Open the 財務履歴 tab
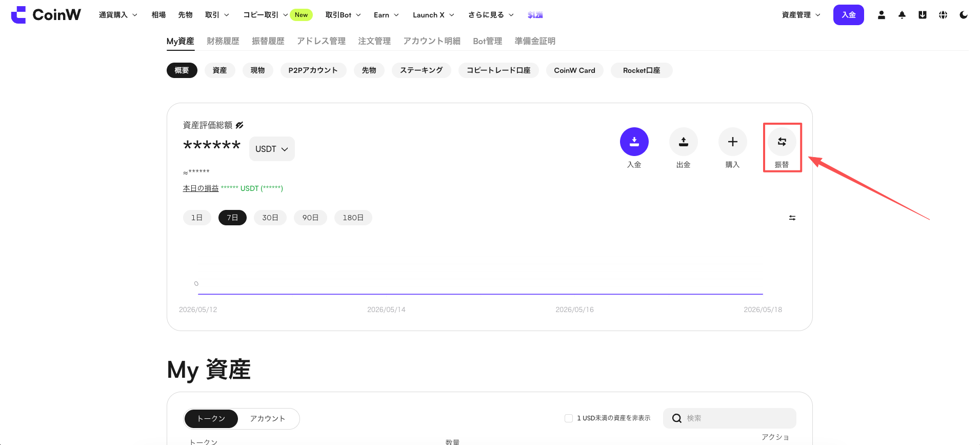Screen dimensions: 980x445 223,41
